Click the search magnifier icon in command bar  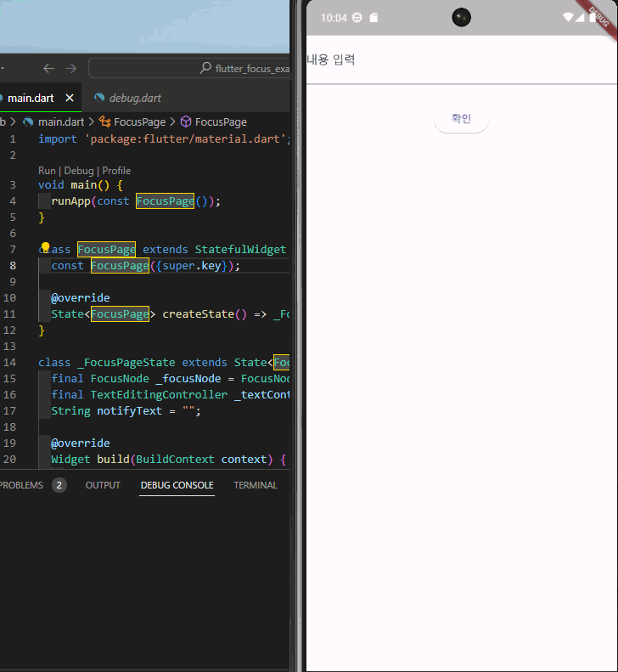click(x=205, y=68)
